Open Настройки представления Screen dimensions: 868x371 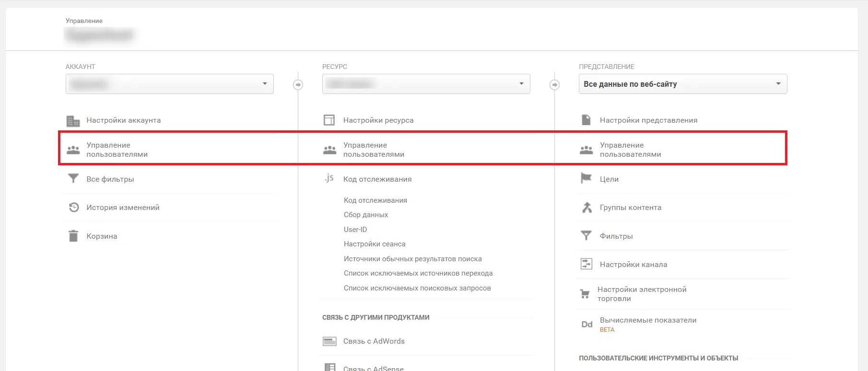[x=648, y=120]
